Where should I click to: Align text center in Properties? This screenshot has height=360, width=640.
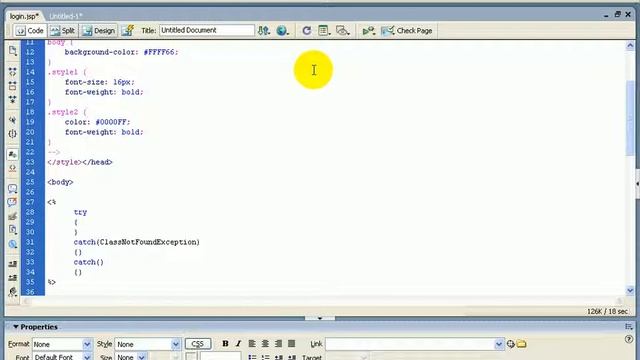pos(265,344)
